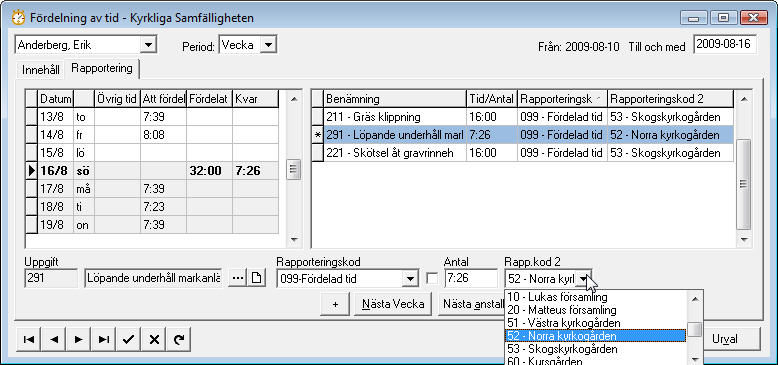778x365 pixels.
Task: Cancel changes with the X icon
Action: 154,339
